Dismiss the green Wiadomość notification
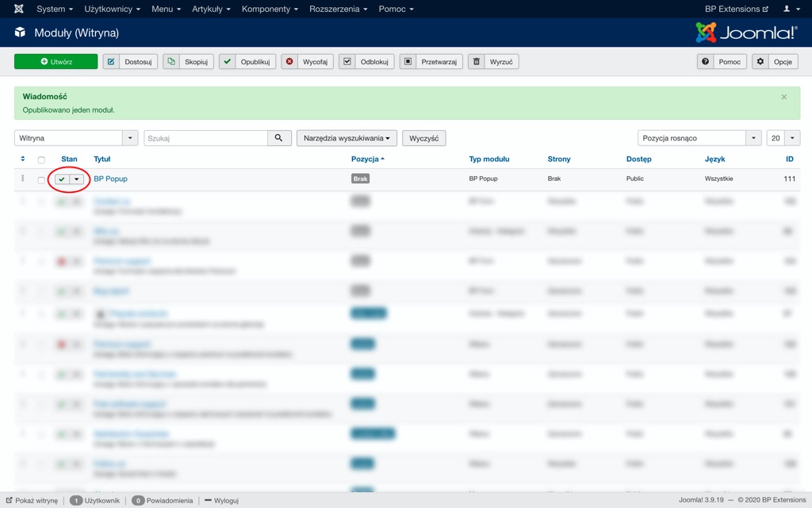Screen dimensions: 812x508 click(x=783, y=97)
